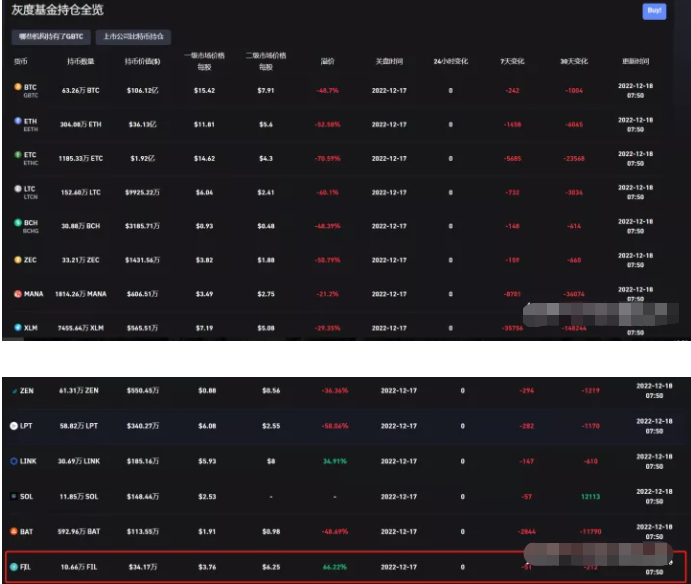Sort by the 溢价 column header

pyautogui.click(x=326, y=61)
